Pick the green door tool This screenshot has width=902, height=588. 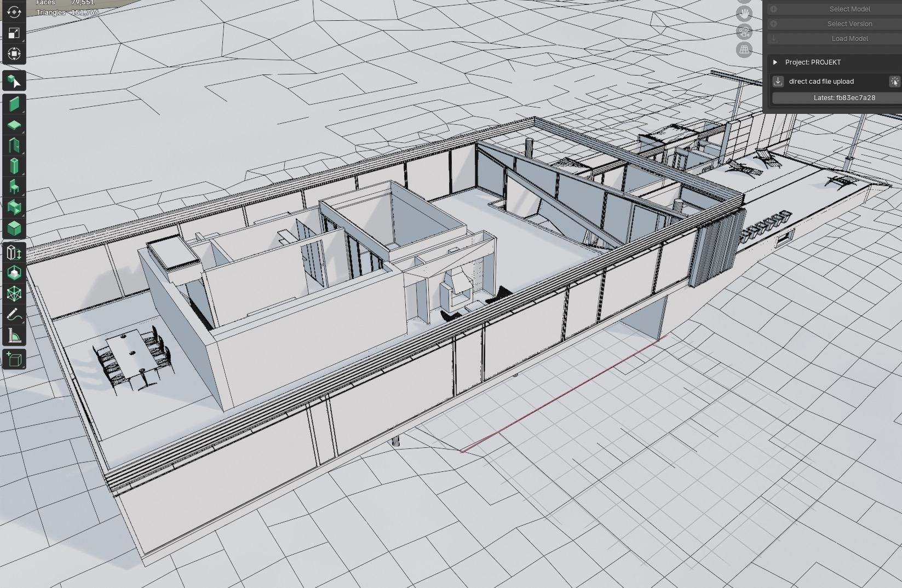[14, 146]
